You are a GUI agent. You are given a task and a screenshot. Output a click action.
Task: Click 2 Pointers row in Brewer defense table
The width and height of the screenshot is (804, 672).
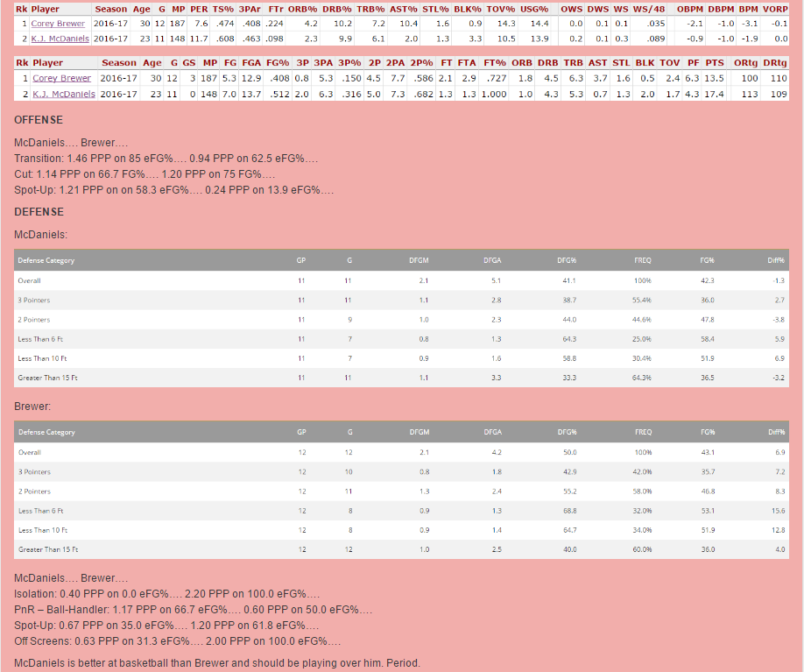coord(401,492)
